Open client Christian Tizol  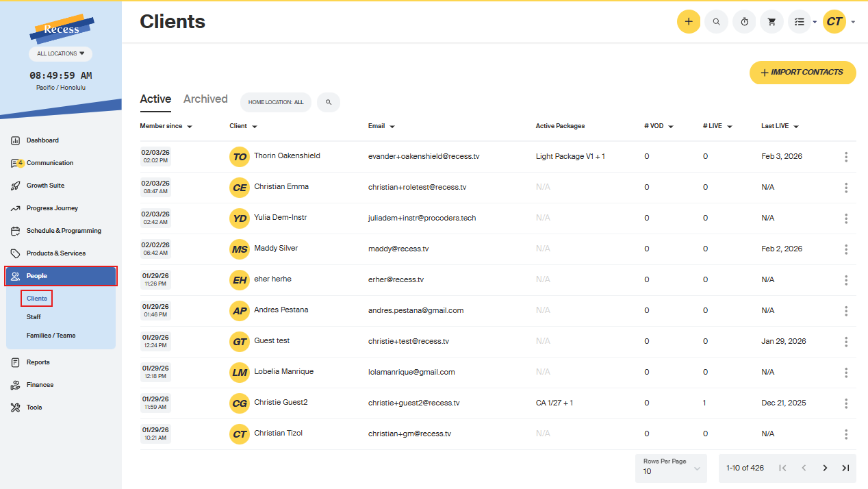click(278, 434)
